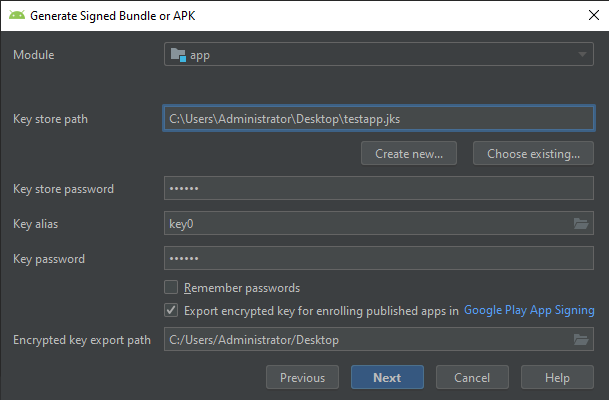The width and height of the screenshot is (609, 400).
Task: Uncheck Export encrypted key option
Action: pyautogui.click(x=172, y=310)
